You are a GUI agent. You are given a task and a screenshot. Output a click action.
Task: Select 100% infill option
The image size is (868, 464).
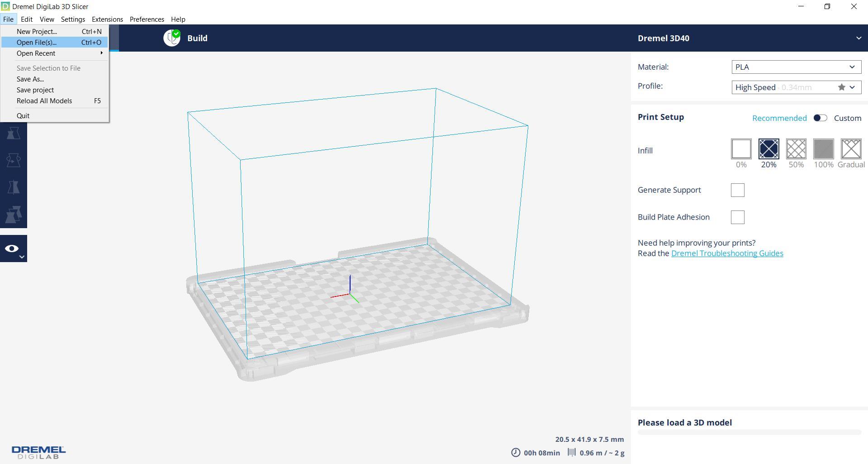[x=823, y=149]
